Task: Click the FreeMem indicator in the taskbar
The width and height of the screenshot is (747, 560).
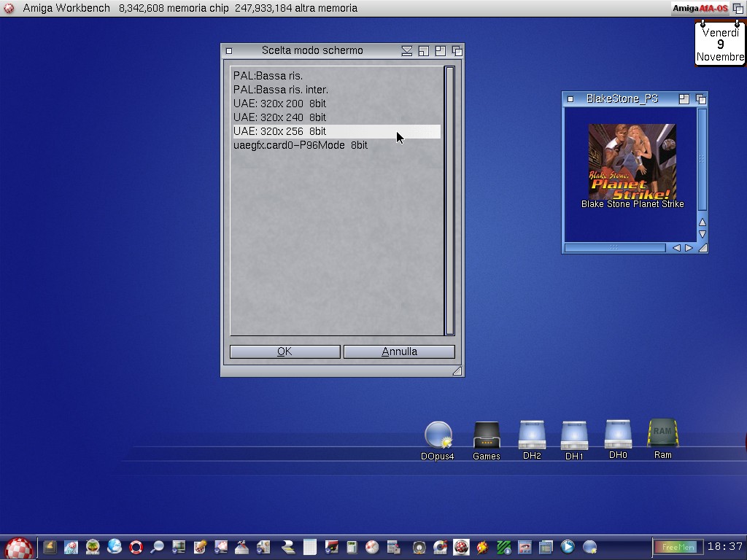Action: (677, 547)
